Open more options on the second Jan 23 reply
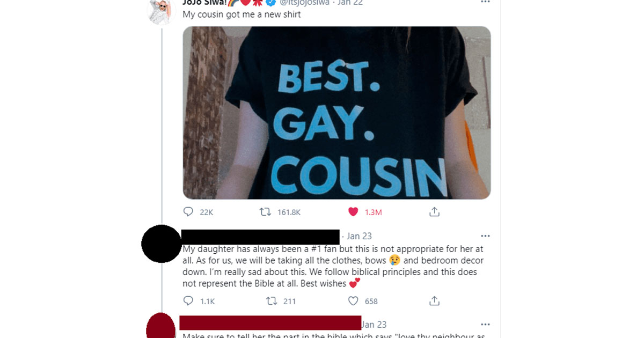Viewport: 644px width, 338px height. 485,325
